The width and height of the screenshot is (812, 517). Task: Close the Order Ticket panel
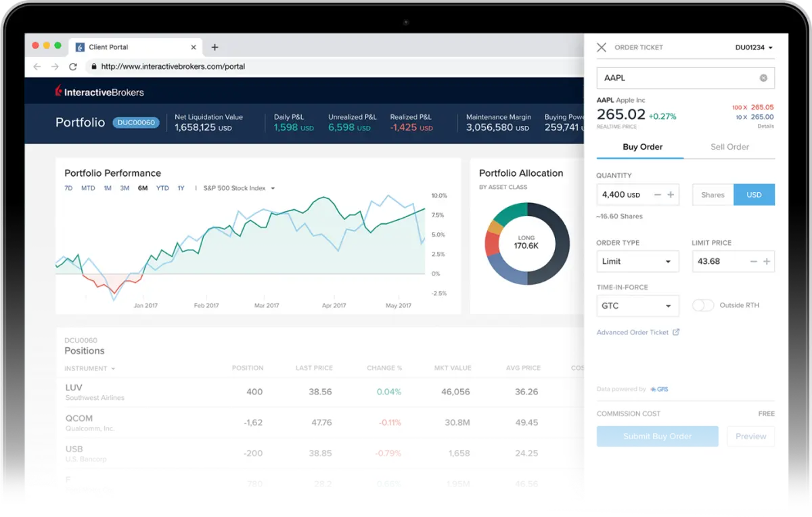602,47
